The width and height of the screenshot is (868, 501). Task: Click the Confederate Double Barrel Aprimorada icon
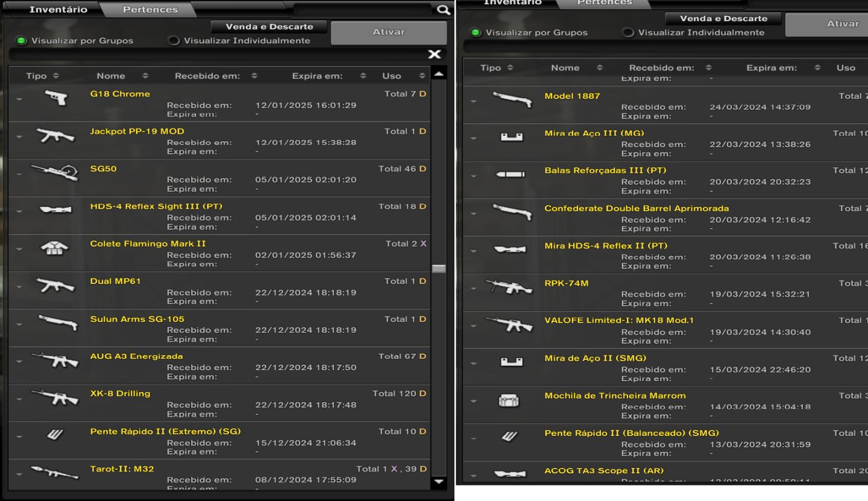[x=512, y=212]
